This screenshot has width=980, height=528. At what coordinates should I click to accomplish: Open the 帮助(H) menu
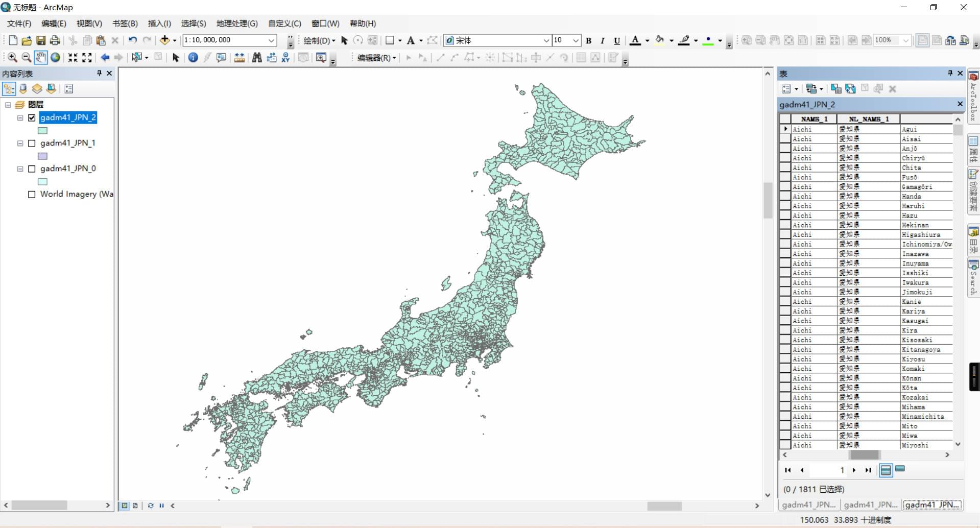(x=363, y=23)
